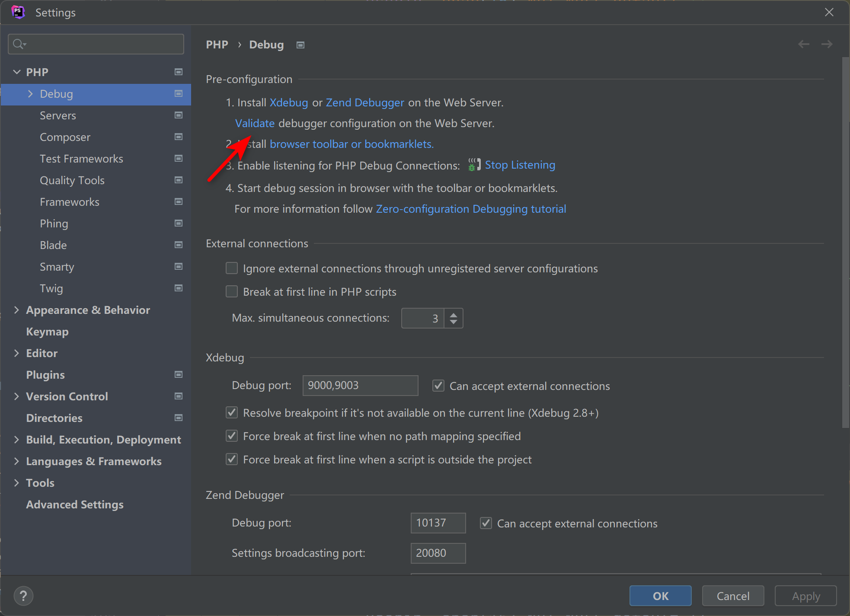Open the Keymap settings page

47,332
